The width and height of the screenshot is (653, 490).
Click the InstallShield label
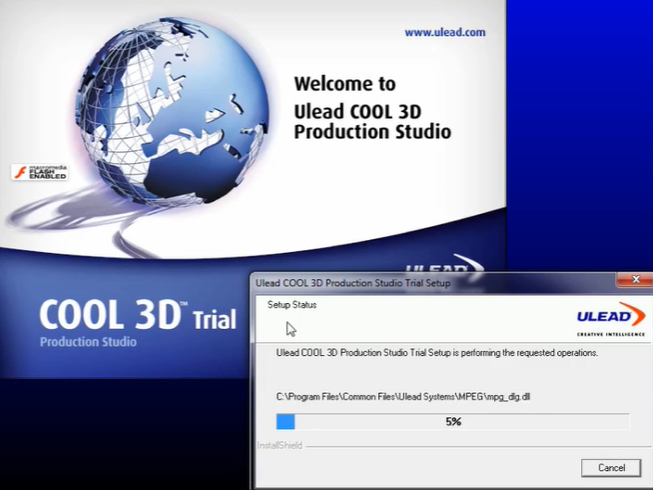(x=279, y=445)
